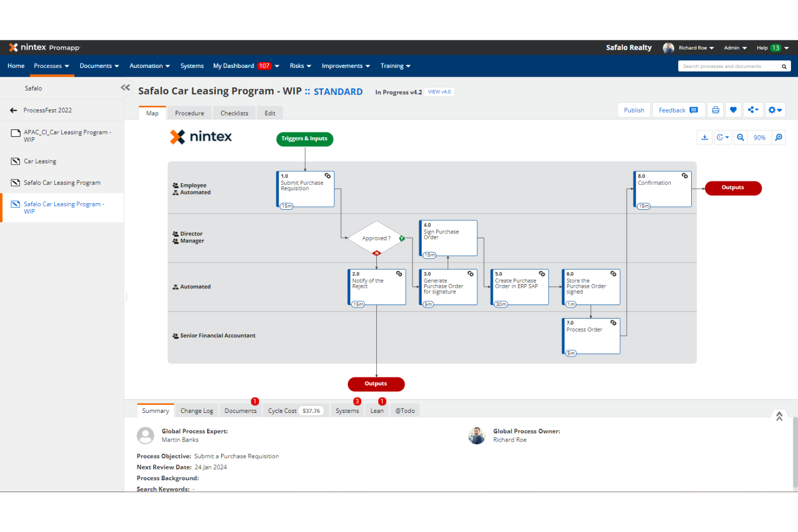This screenshot has height=532, width=798.
Task: Switch to the Edit tab
Action: tap(270, 113)
